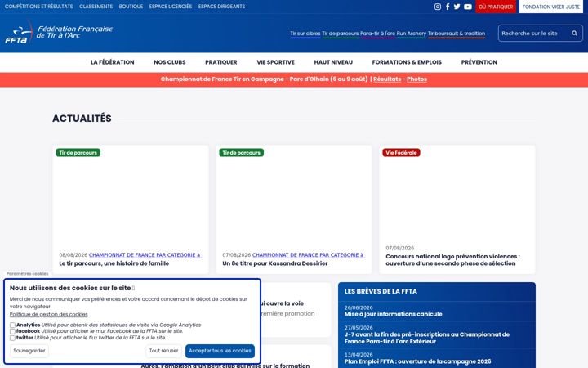The width and height of the screenshot is (588, 368).
Task: Select Tir sur cibles discipline link
Action: coord(305,34)
